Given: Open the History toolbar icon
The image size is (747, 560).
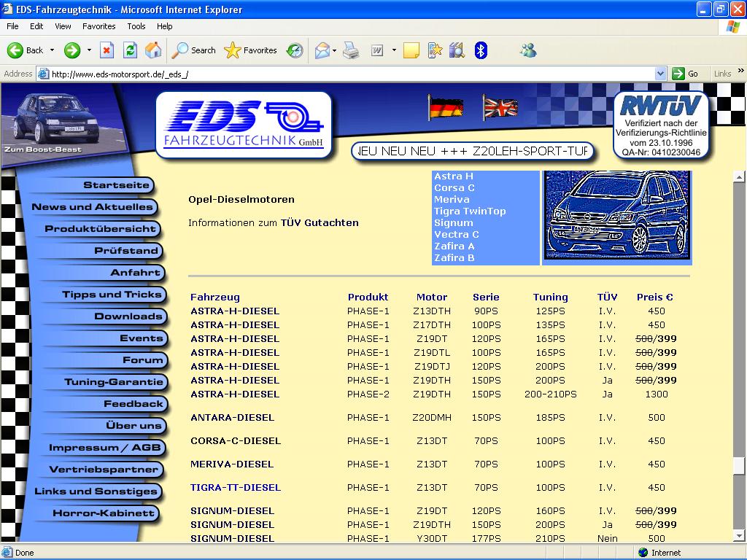Looking at the screenshot, I should click(x=295, y=50).
